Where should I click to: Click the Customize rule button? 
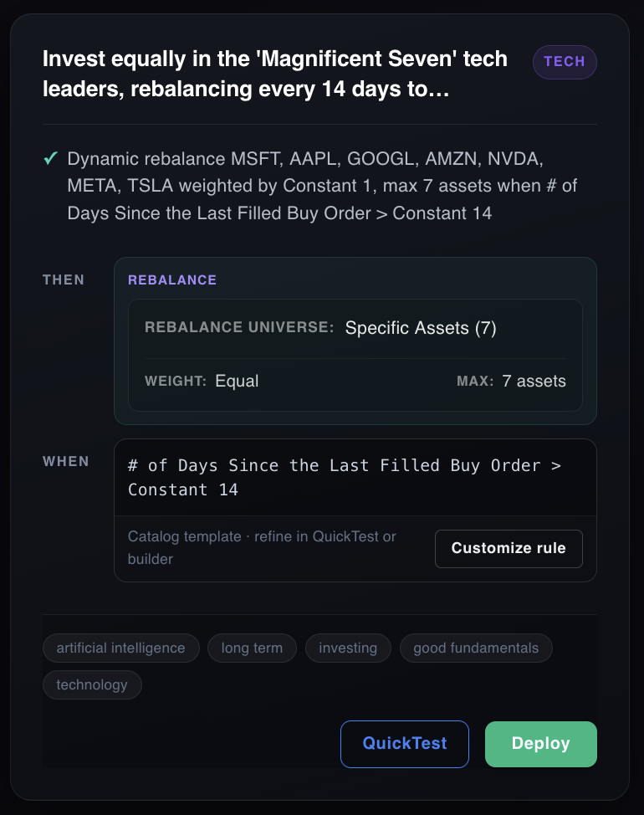509,549
